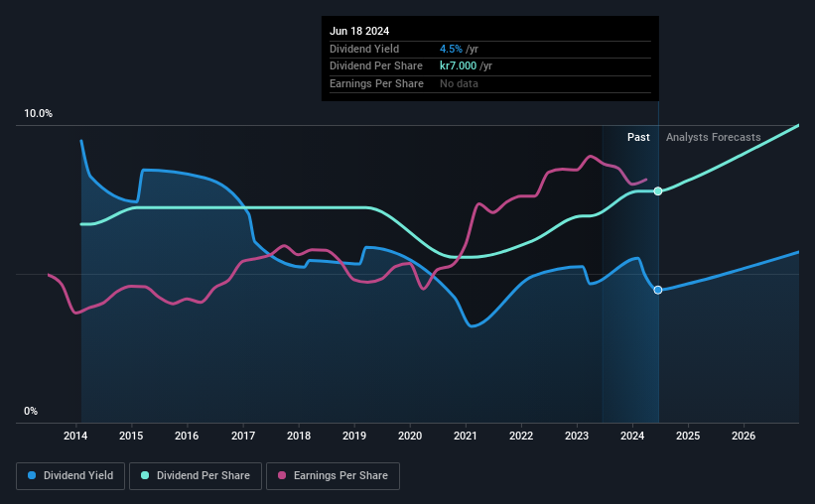Click the tooltip Earnings Per Share row label
Viewport: 815px width, 504px height.
click(376, 83)
